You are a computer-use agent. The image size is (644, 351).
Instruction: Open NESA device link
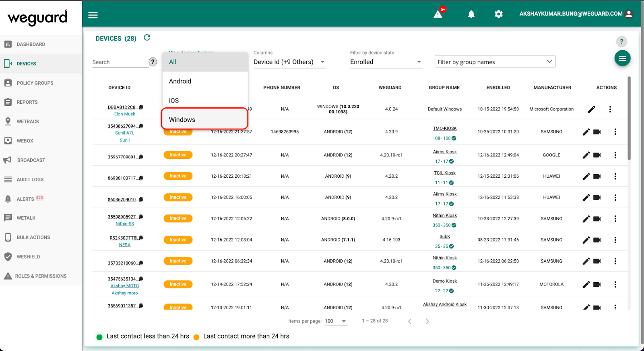(x=125, y=245)
